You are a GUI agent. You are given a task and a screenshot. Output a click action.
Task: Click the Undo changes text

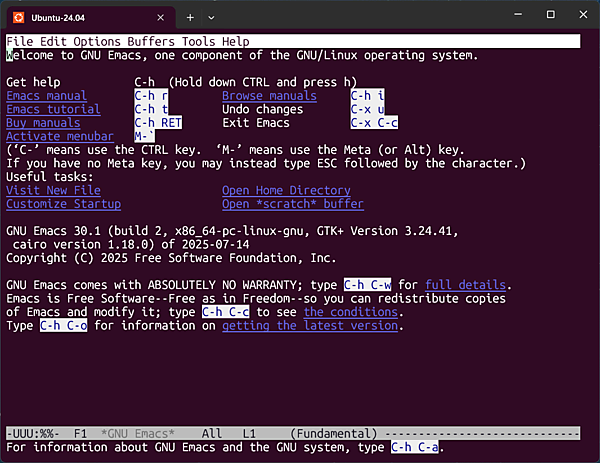(x=262, y=109)
